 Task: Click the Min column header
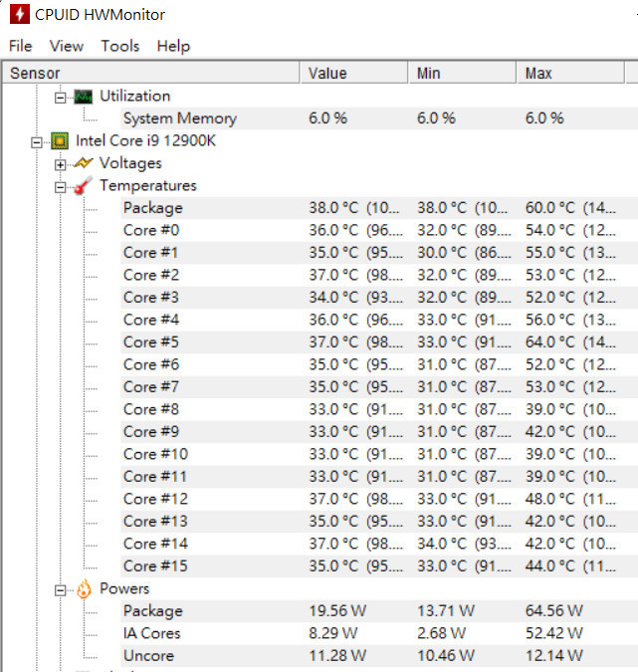click(x=462, y=73)
